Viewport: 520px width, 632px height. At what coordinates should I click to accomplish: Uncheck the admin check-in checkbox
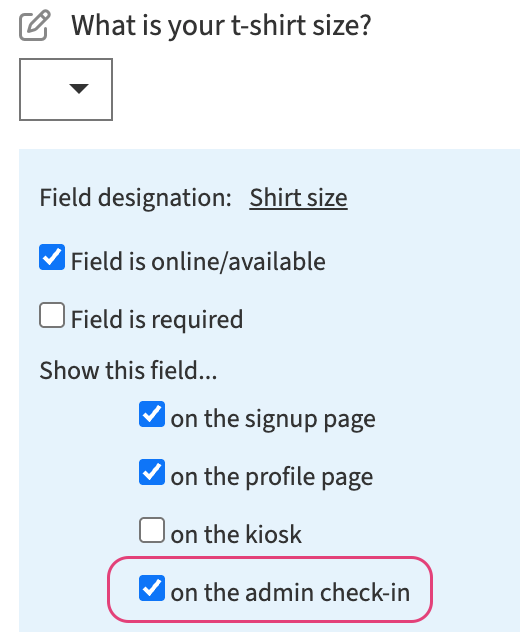152,588
